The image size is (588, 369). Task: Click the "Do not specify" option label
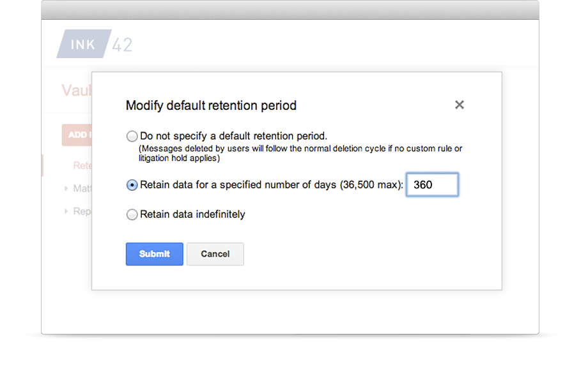[234, 136]
